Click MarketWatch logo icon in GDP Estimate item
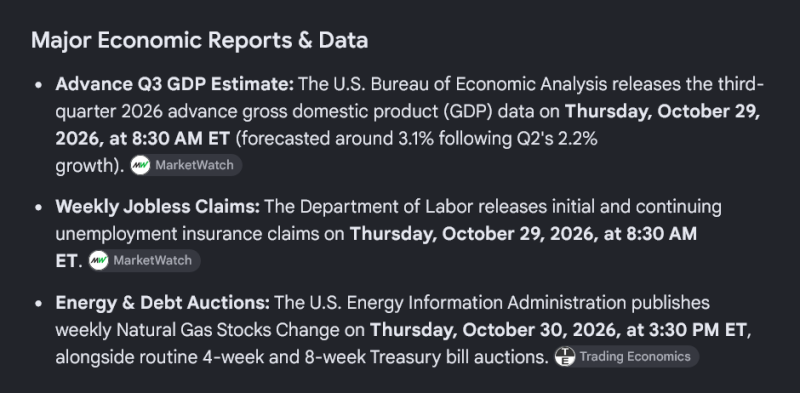800x393 pixels. (x=140, y=165)
